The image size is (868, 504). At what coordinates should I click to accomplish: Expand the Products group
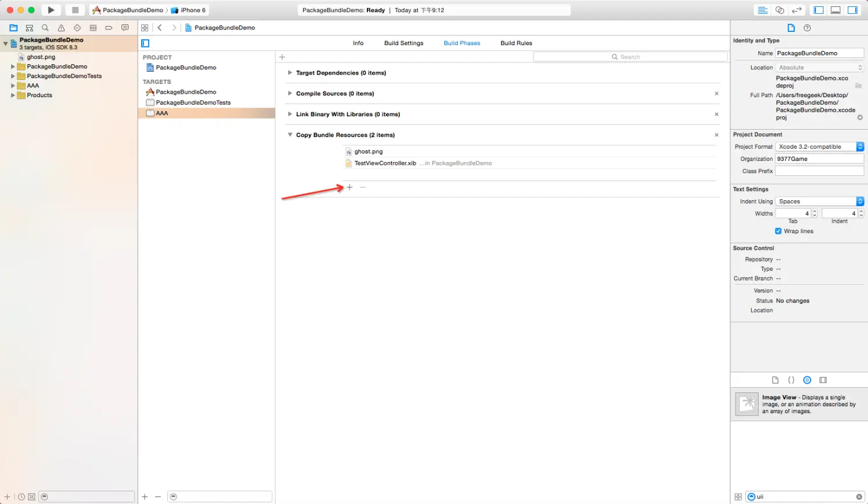pyautogui.click(x=13, y=95)
